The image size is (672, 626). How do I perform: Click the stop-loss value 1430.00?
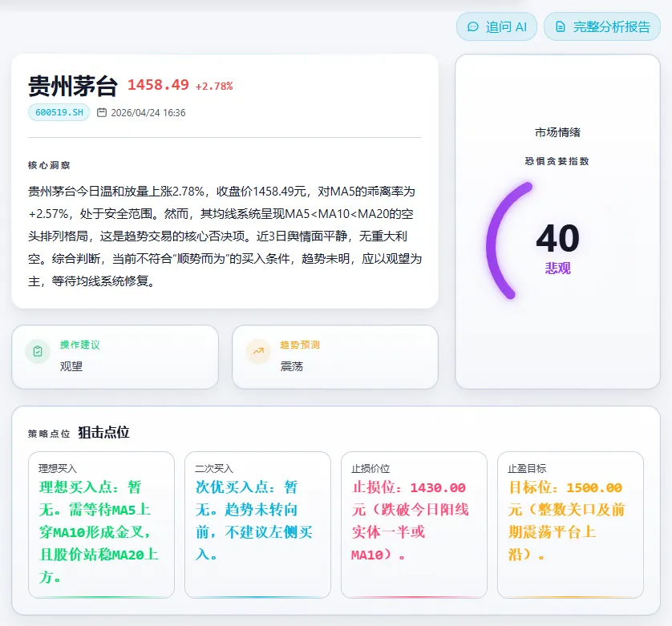coord(438,487)
